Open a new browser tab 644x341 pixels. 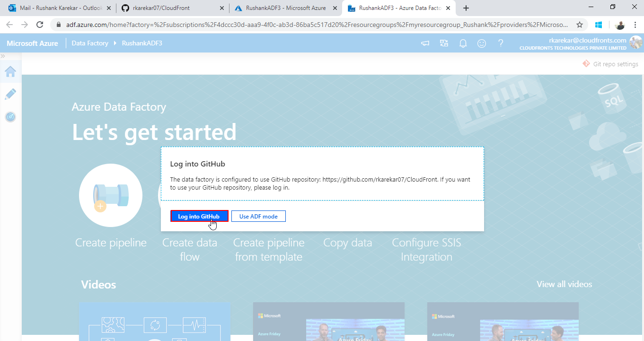tap(466, 8)
